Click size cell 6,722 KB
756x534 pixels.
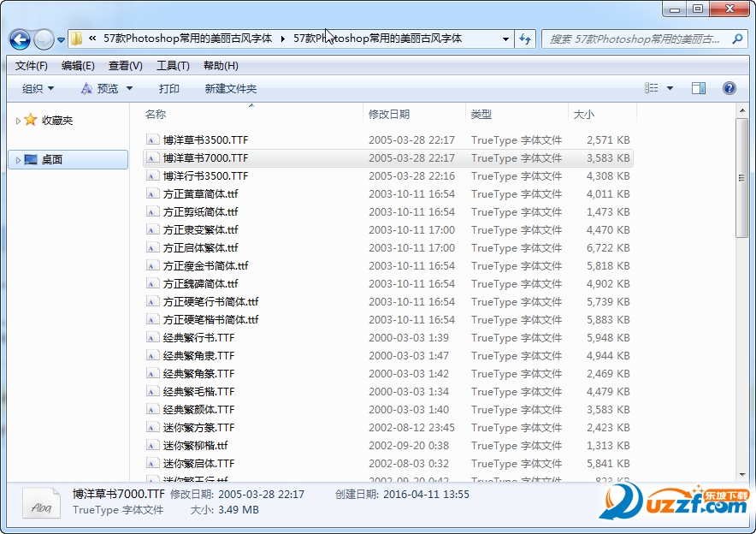tap(608, 248)
